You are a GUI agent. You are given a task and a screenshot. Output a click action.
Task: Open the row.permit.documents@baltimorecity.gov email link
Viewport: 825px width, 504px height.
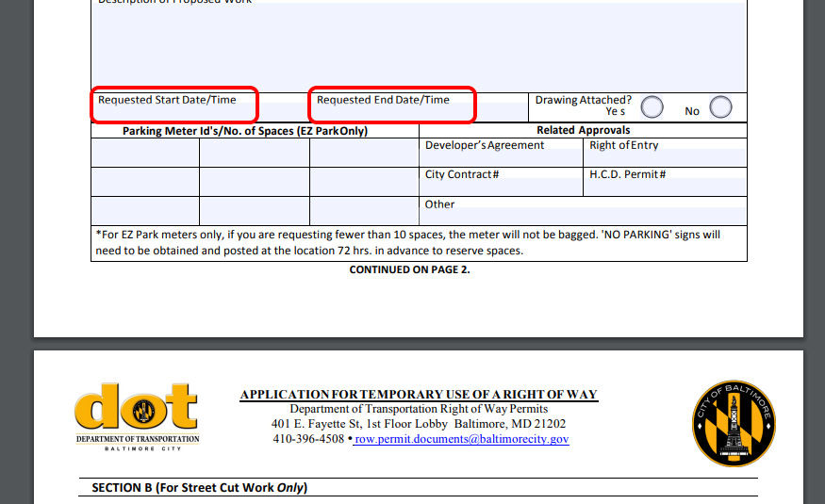pyautogui.click(x=461, y=439)
